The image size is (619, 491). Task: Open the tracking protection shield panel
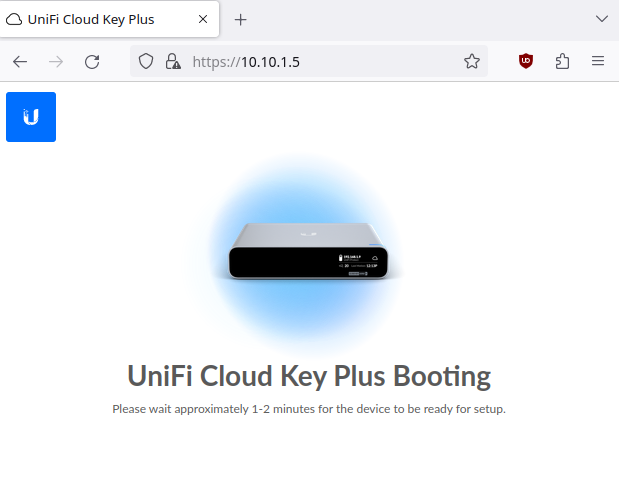click(146, 61)
